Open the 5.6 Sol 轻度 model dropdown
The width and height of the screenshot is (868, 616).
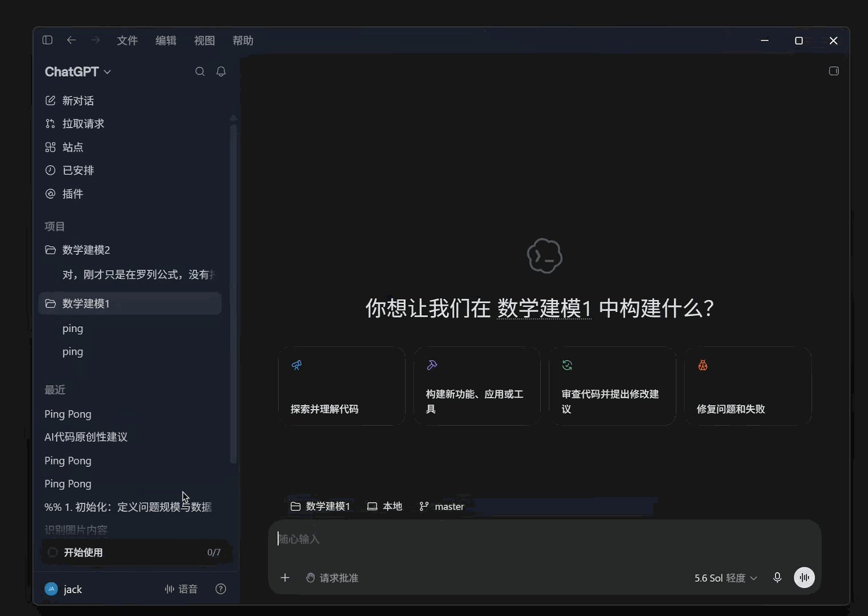click(x=726, y=578)
